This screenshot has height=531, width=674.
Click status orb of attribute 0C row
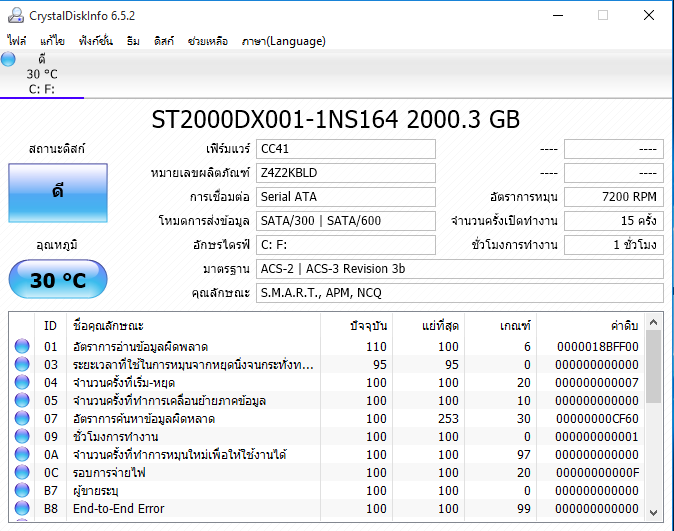(22, 473)
